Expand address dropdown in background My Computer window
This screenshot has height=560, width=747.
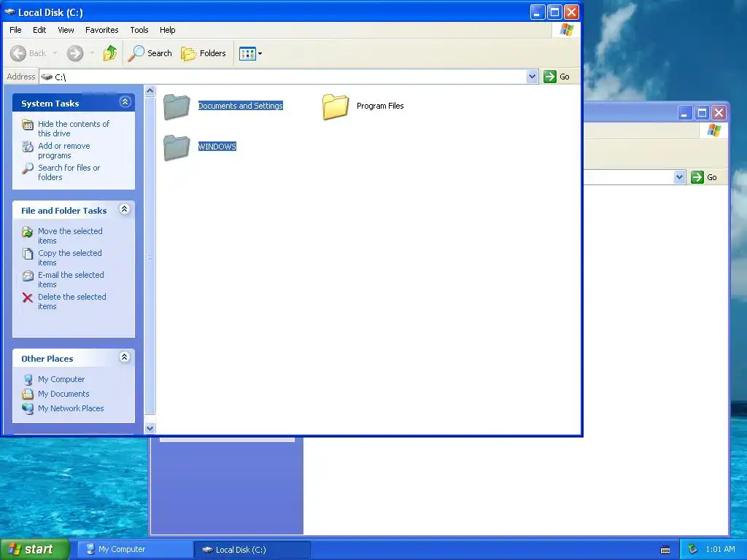tap(679, 177)
